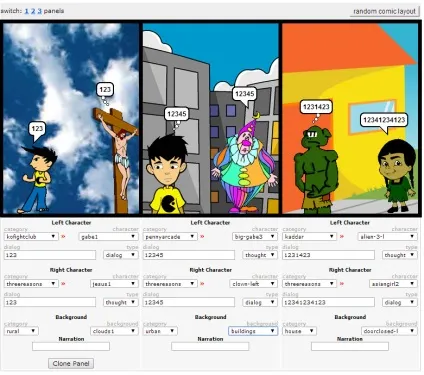The width and height of the screenshot is (424, 375).
Task: Open panel 1 right character thought type dropdown
Action: click(120, 302)
